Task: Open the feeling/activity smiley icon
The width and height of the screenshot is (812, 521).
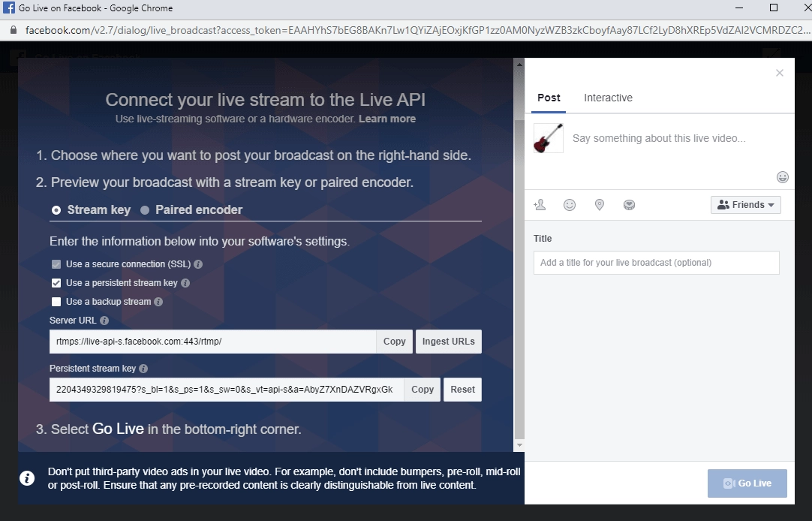Action: 570,205
